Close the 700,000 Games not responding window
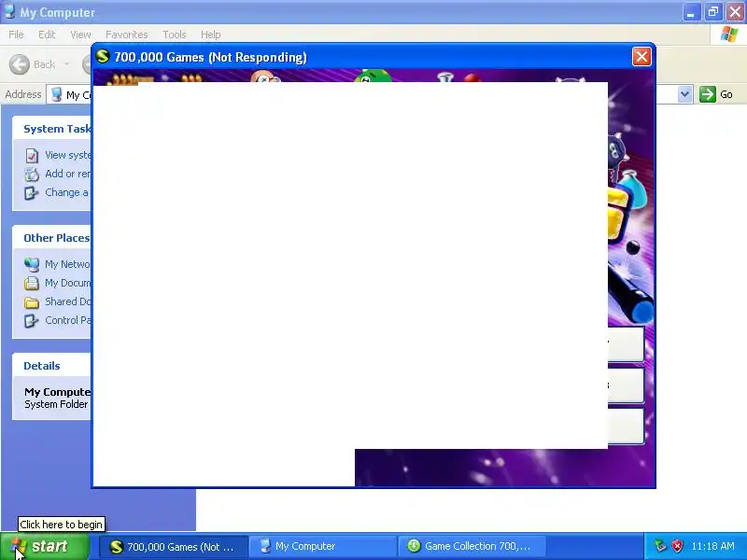 (x=641, y=57)
